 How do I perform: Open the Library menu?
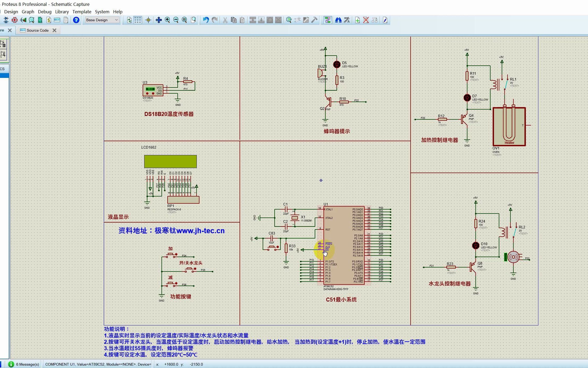click(x=62, y=11)
